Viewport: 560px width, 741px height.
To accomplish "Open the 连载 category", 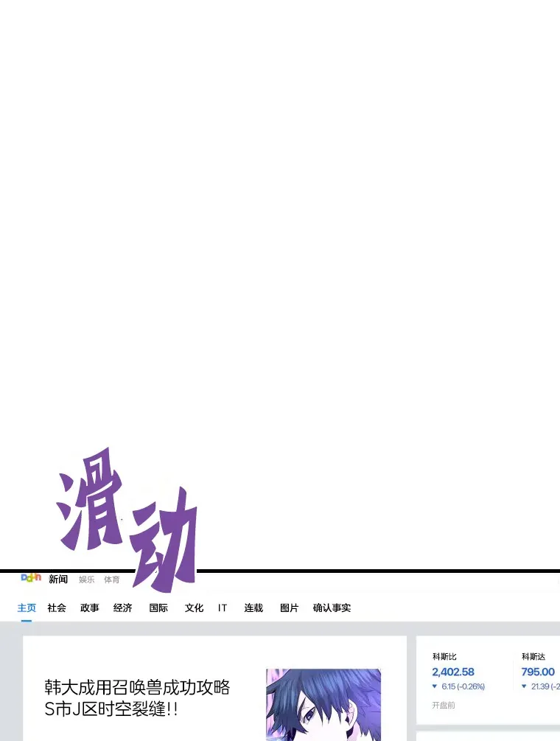I will tap(253, 608).
